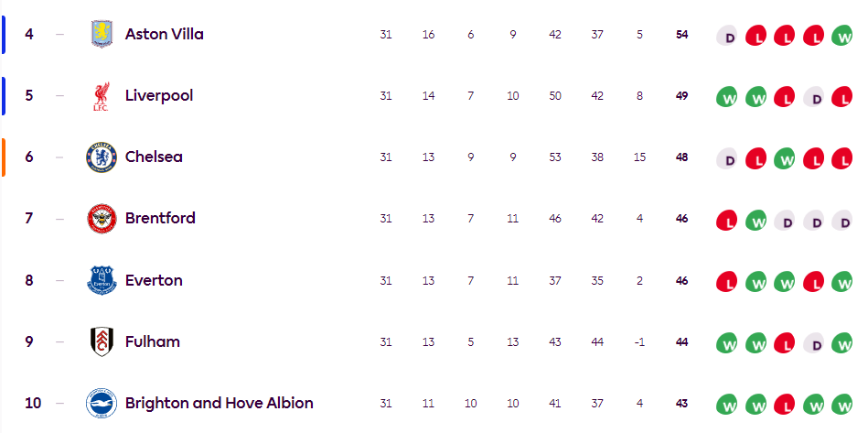This screenshot has width=868, height=433.
Task: Click Chelsea's draw form badge
Action: [730, 160]
